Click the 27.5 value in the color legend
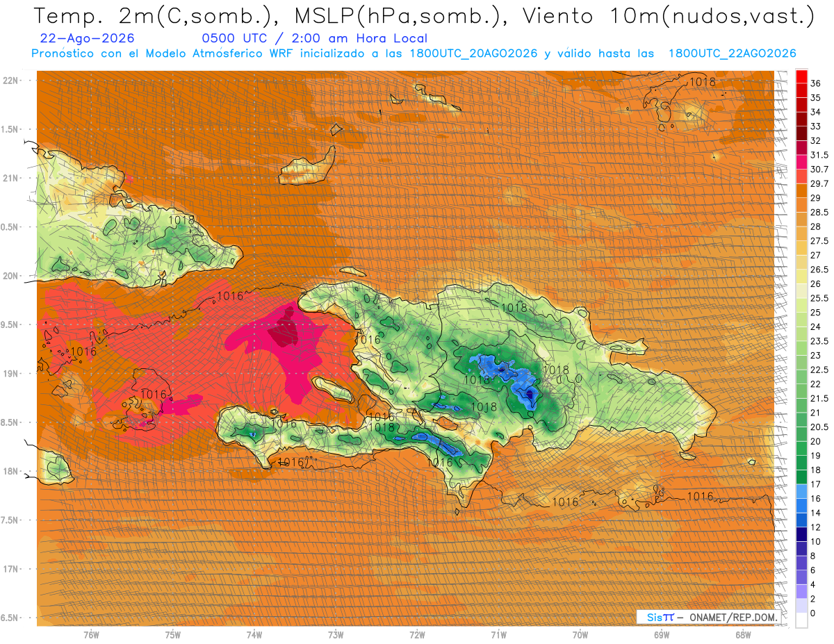834x644 pixels. pos(819,241)
